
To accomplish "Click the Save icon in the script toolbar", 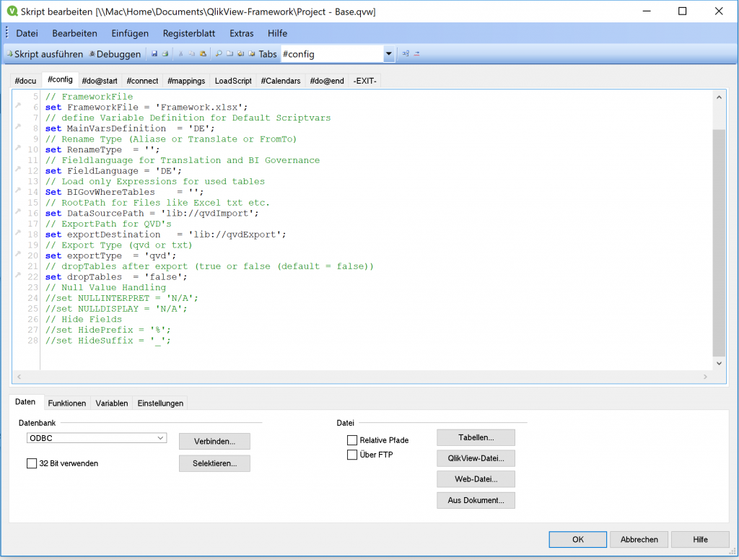I will (x=155, y=53).
